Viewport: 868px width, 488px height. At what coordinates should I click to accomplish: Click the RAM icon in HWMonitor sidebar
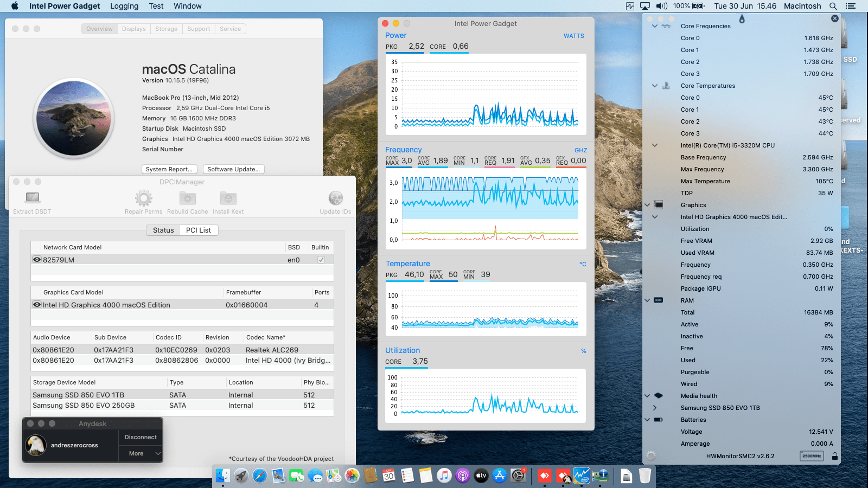point(658,300)
